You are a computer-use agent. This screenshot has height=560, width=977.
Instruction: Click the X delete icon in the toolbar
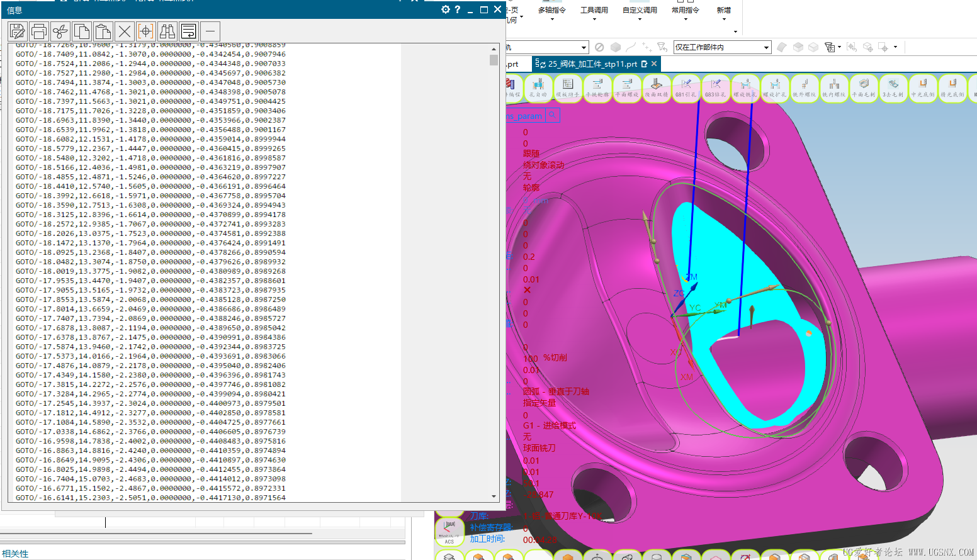125,31
